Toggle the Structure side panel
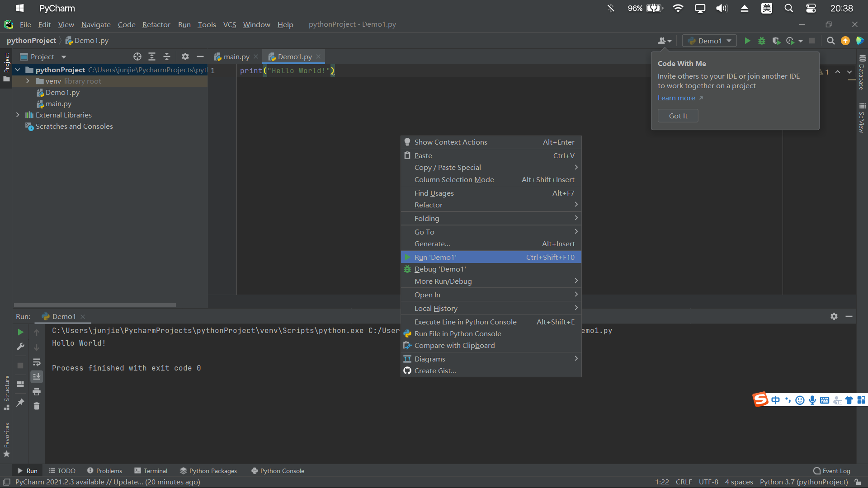The image size is (868, 488). pos(7,393)
